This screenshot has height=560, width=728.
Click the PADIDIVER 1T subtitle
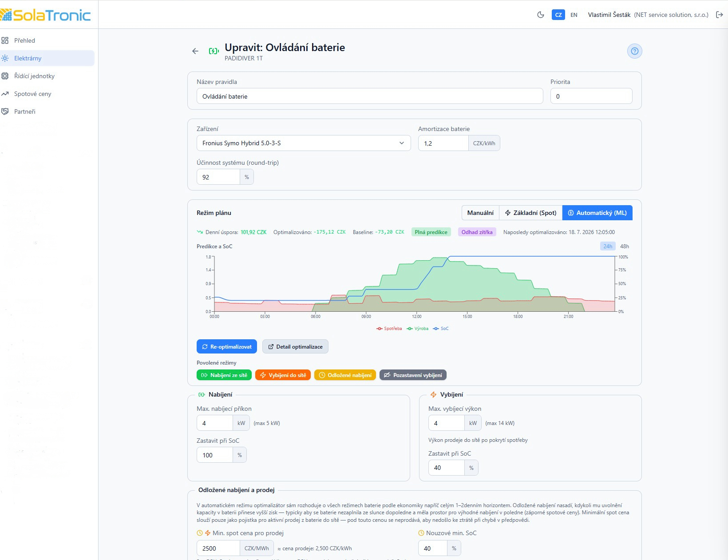point(244,58)
